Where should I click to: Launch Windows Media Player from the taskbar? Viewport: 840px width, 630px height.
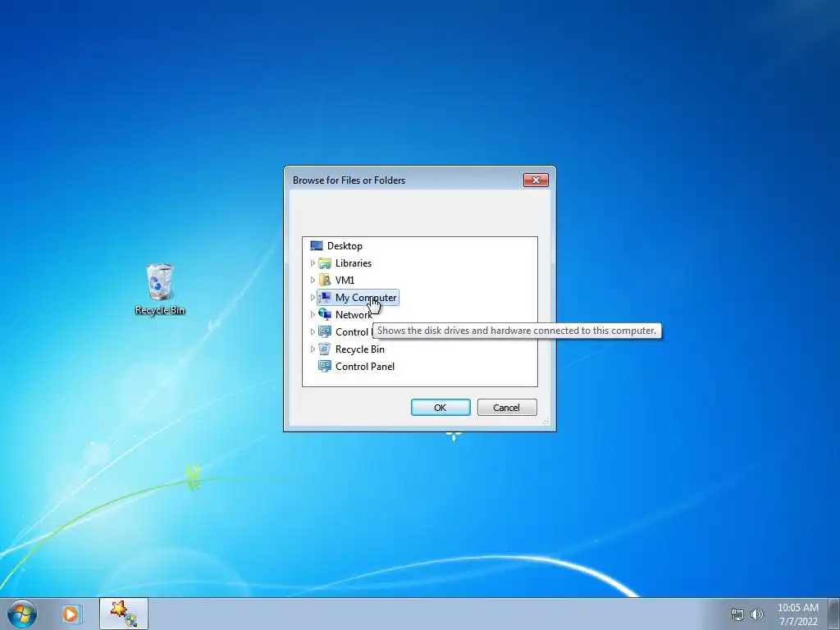click(x=71, y=614)
